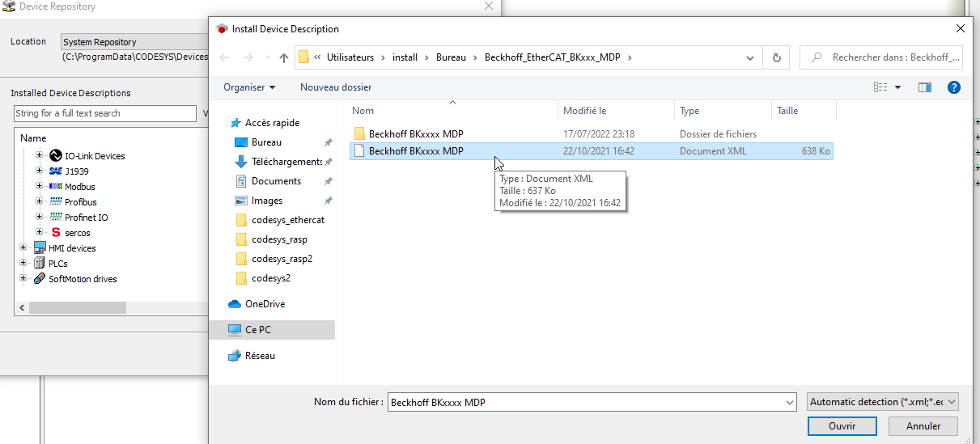Image resolution: width=980 pixels, height=444 pixels.
Task: Click the full text search field
Action: (x=105, y=113)
